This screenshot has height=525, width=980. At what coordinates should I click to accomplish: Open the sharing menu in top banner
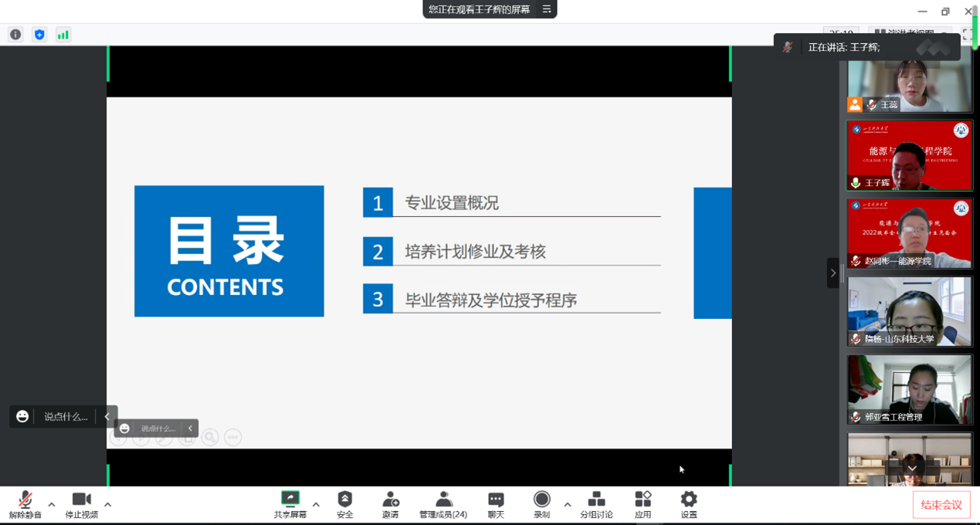click(x=547, y=9)
